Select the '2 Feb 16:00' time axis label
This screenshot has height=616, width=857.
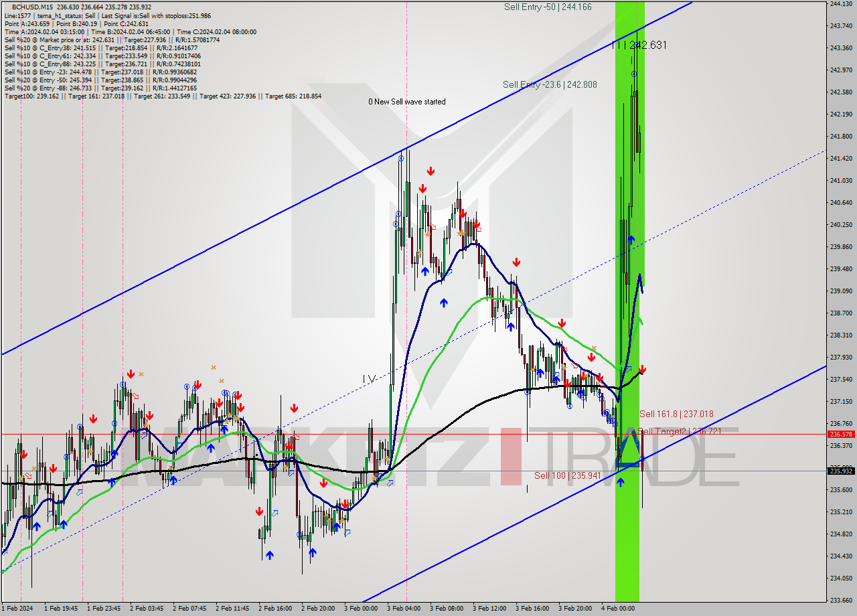275,609
